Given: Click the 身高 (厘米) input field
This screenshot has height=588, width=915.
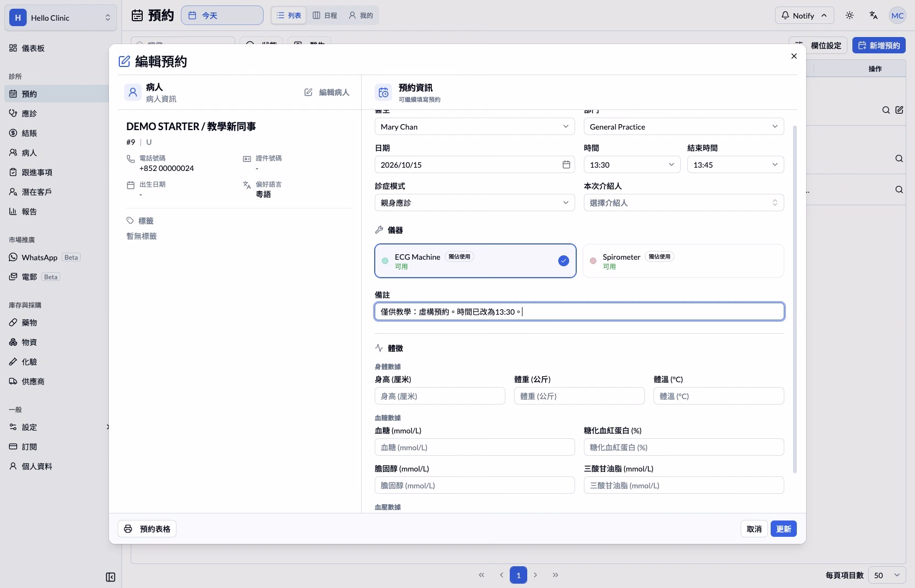Looking at the screenshot, I should tap(440, 396).
